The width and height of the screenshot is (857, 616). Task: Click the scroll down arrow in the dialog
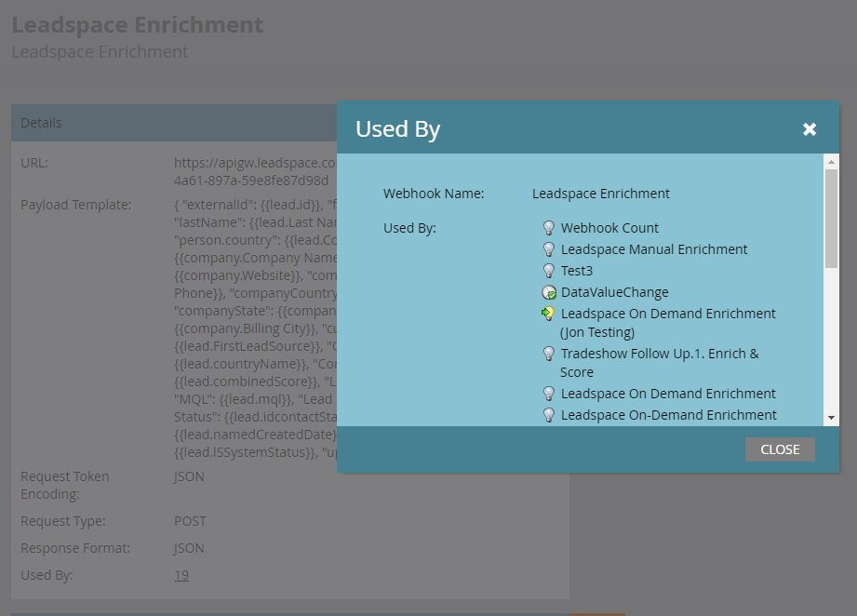[x=831, y=418]
